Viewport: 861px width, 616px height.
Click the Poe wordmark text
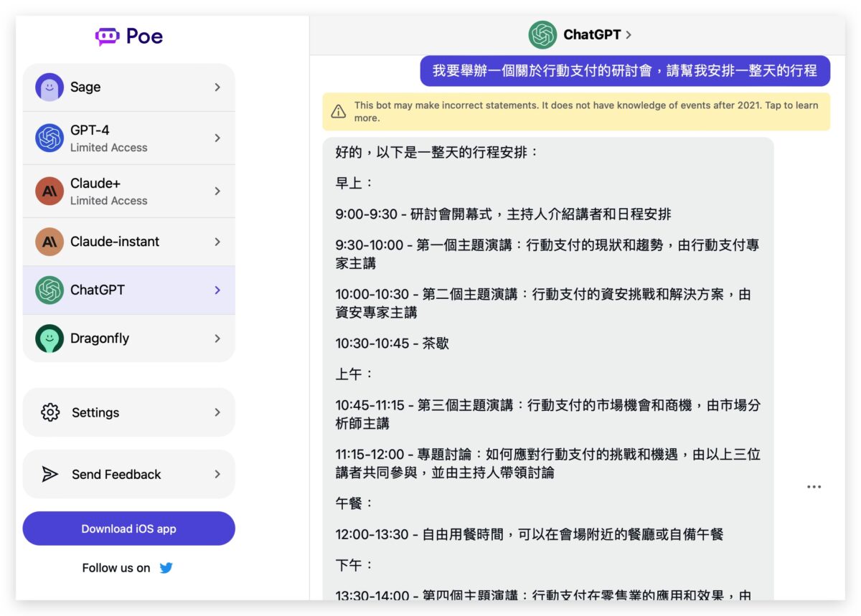tap(144, 37)
